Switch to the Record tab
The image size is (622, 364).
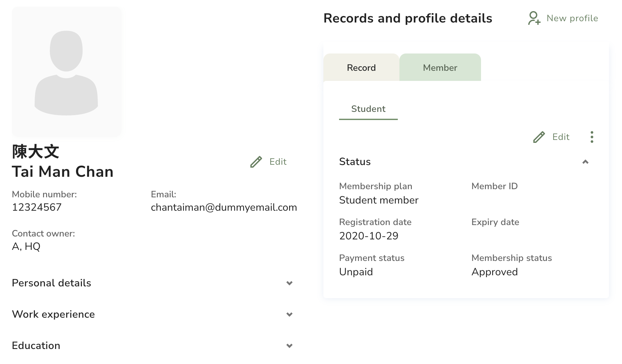pyautogui.click(x=361, y=68)
